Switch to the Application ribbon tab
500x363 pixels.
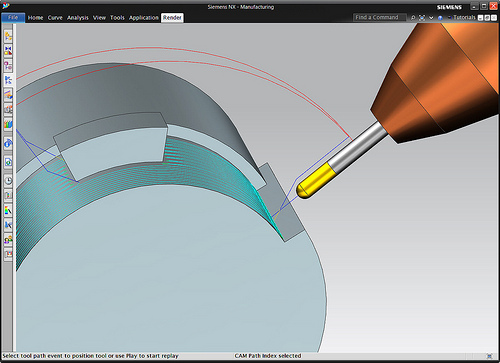[x=144, y=18]
